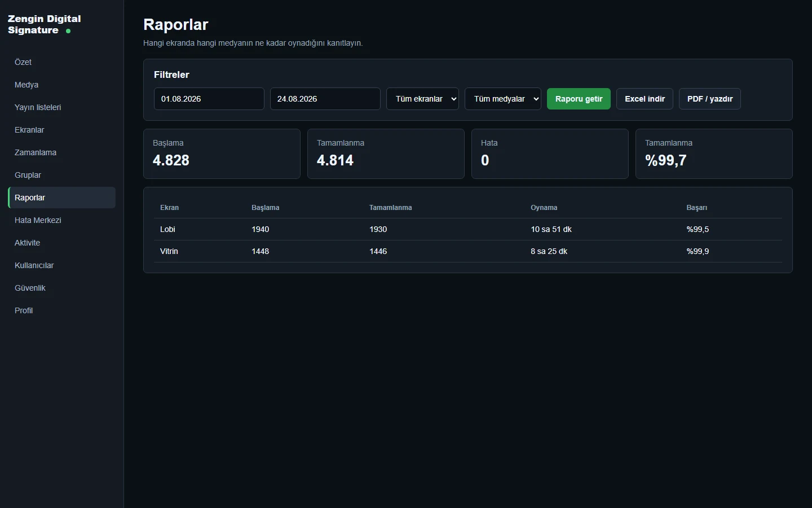Go to Profil page
This screenshot has height=508, width=812.
[x=61, y=310]
